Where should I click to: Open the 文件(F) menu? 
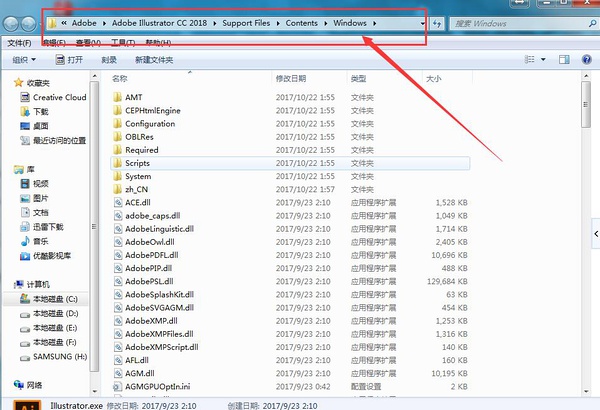(19, 43)
